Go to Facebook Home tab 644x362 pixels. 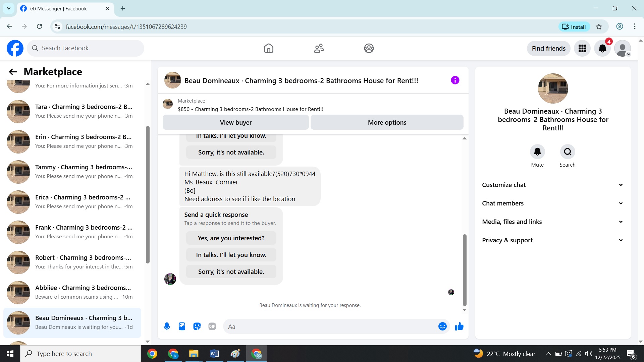pos(268,49)
